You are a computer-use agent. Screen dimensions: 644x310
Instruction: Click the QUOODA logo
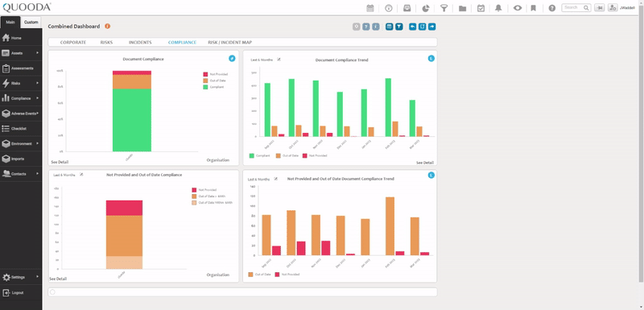[x=27, y=7]
